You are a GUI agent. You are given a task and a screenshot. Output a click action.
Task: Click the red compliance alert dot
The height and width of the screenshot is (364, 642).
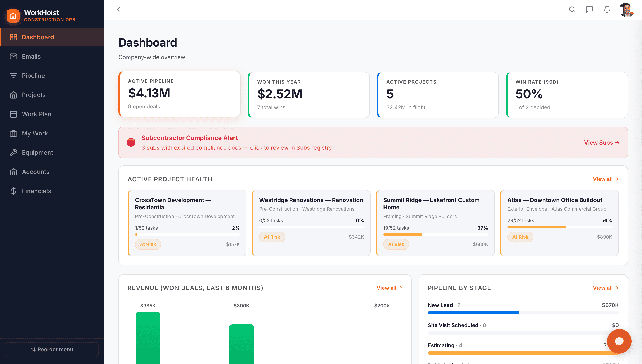click(131, 142)
